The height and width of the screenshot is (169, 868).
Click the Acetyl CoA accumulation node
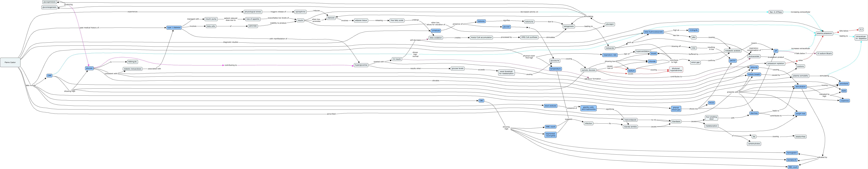pos(481,38)
